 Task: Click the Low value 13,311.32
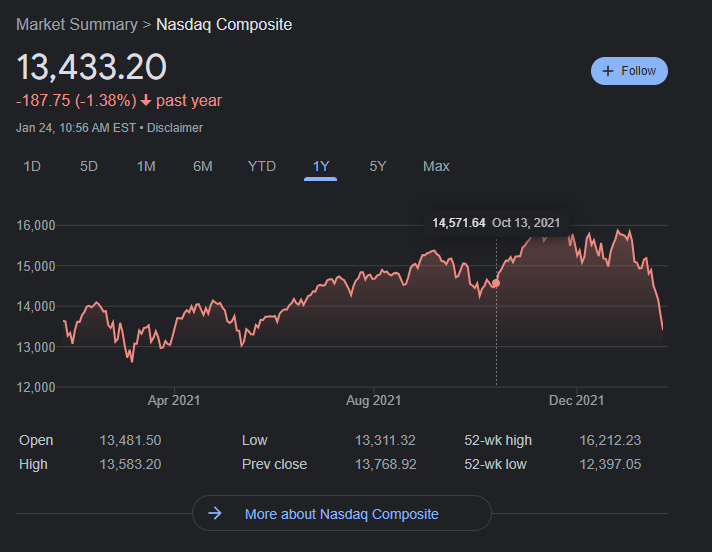385,440
